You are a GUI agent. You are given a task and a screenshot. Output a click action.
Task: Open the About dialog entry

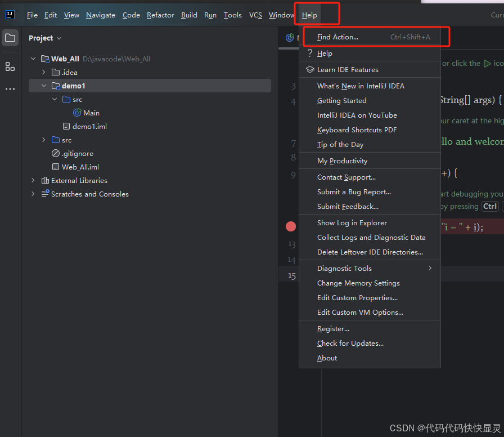[x=370, y=358]
